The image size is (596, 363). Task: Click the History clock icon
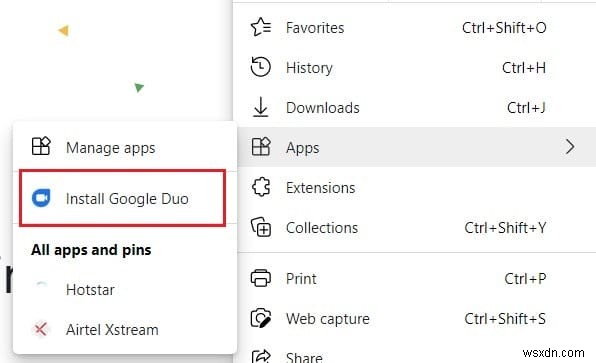(x=261, y=67)
